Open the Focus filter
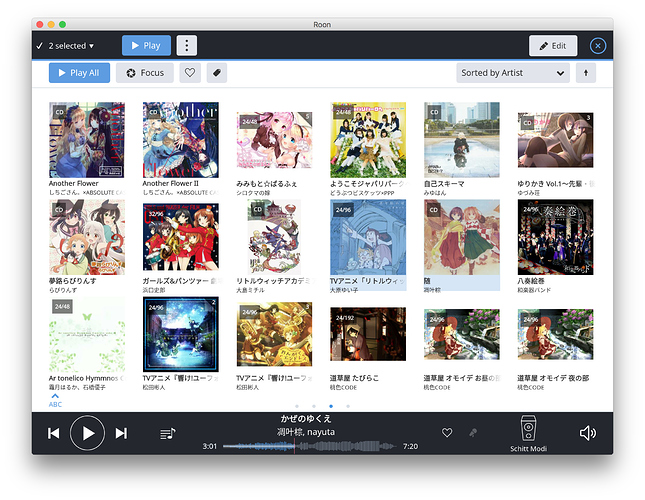645x500 pixels. coord(145,73)
